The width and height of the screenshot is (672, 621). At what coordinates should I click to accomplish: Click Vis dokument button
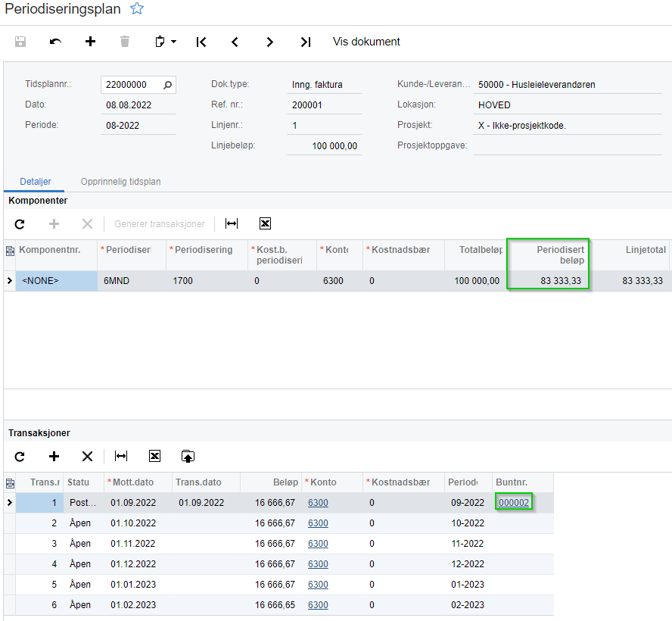point(366,42)
